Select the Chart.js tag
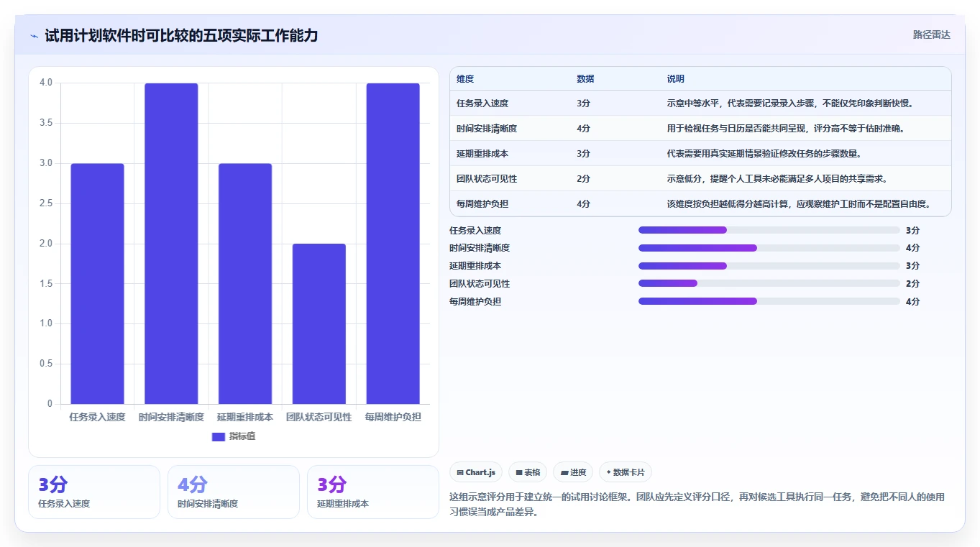 tap(476, 473)
